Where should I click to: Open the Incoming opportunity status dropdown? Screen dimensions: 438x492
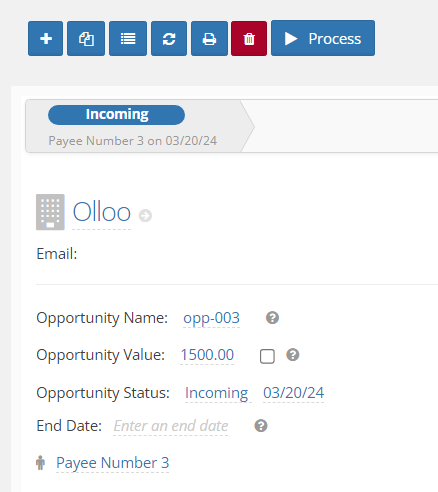point(217,393)
